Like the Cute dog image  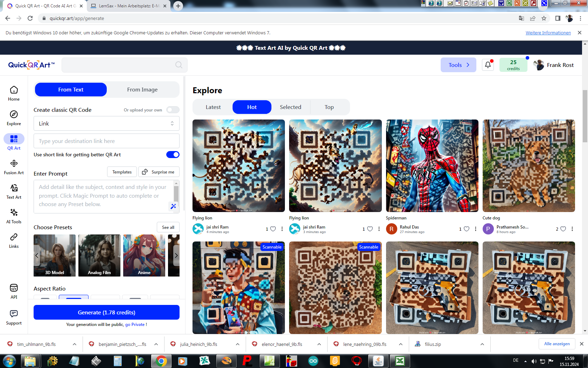point(563,229)
